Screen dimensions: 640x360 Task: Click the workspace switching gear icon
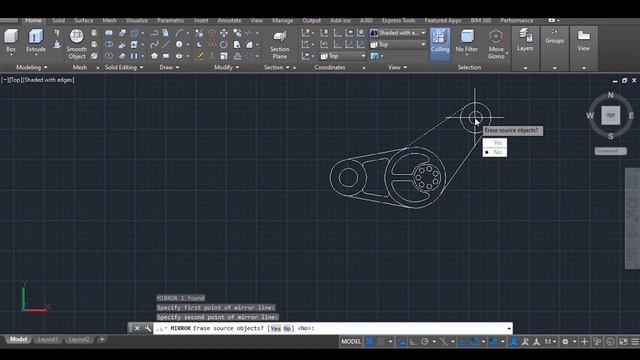[565, 342]
